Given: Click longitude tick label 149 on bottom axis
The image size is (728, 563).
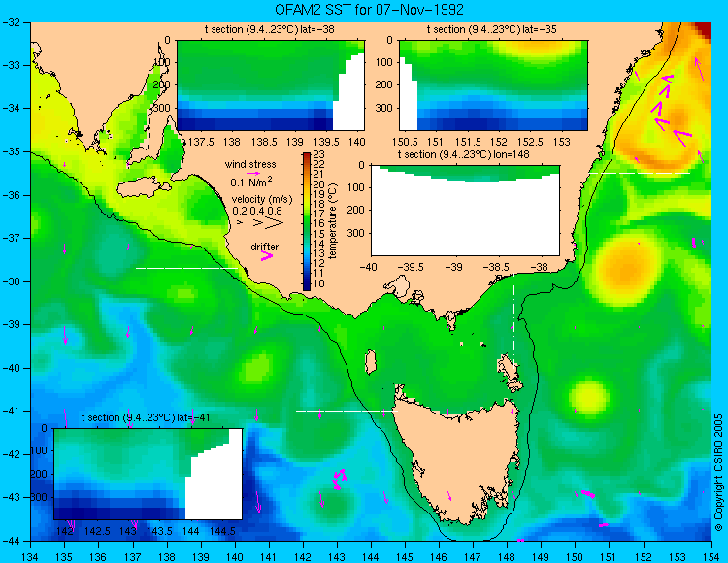Looking at the screenshot, I should coord(541,557).
